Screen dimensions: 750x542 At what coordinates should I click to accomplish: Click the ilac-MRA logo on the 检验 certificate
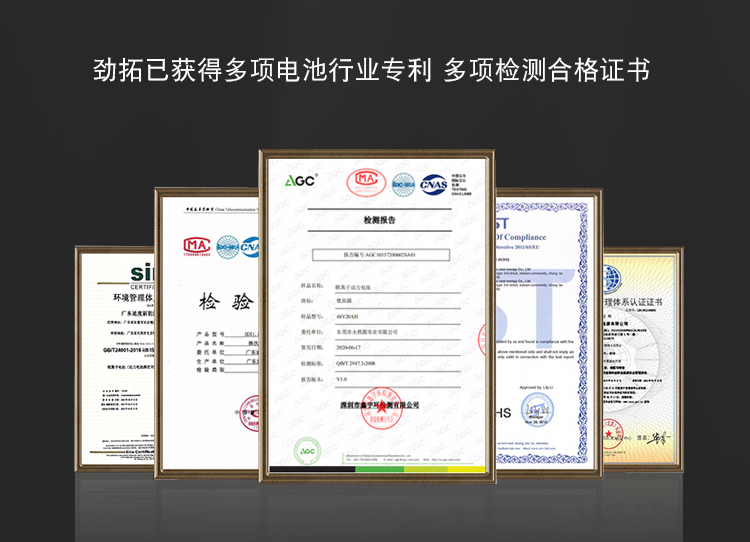(228, 247)
